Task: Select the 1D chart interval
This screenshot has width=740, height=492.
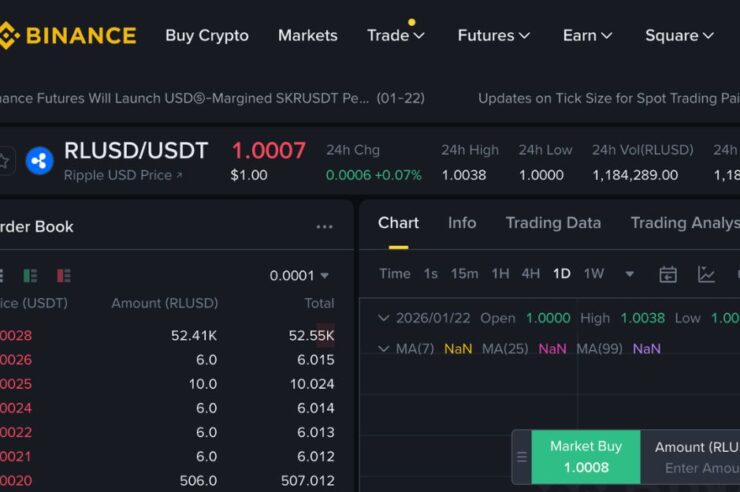Action: (562, 274)
